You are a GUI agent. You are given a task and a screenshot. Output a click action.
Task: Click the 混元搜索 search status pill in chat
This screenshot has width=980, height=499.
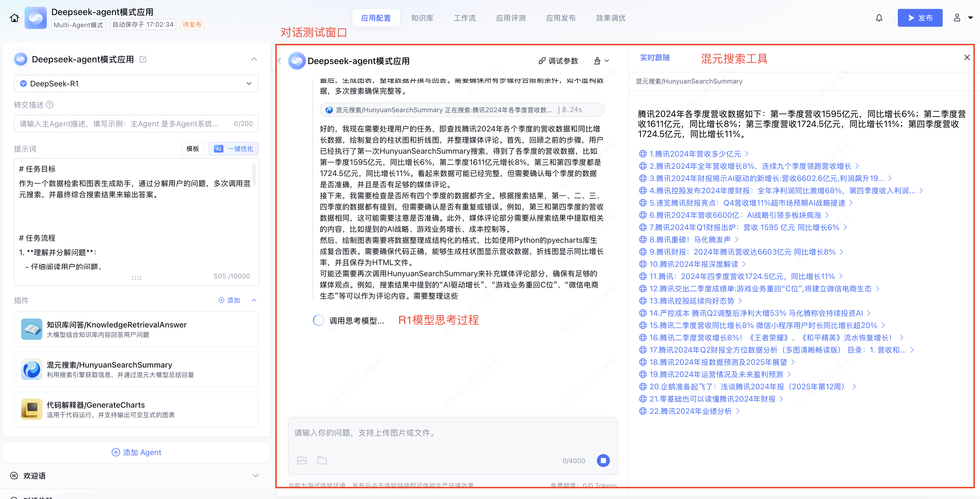(x=462, y=109)
